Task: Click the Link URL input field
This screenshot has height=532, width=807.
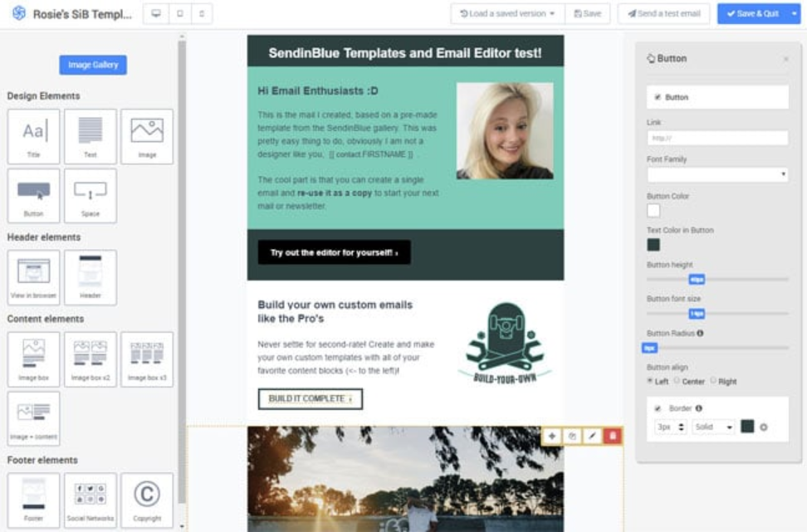Action: click(717, 138)
